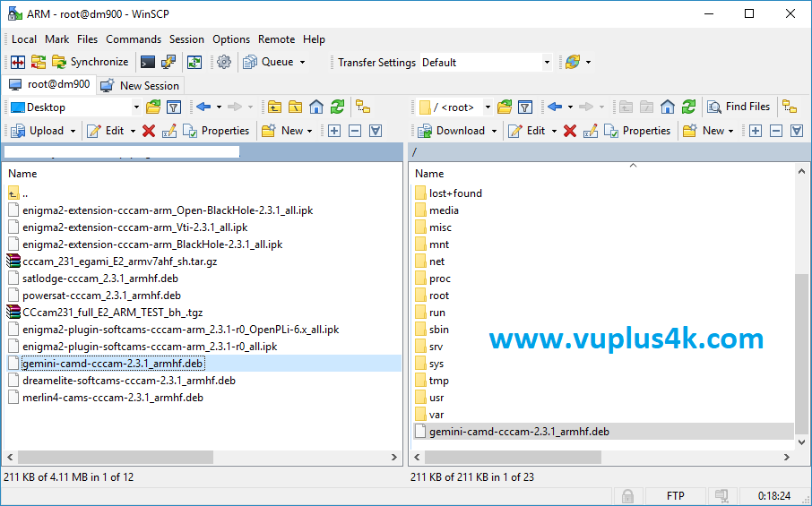This screenshot has width=812, height=506.
Task: Select remote tmp folder
Action: [x=438, y=381]
